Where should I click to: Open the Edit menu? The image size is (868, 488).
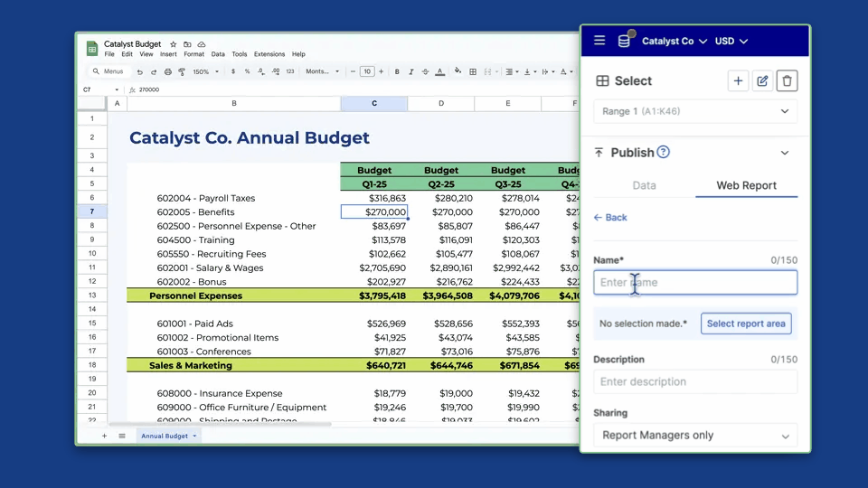127,54
